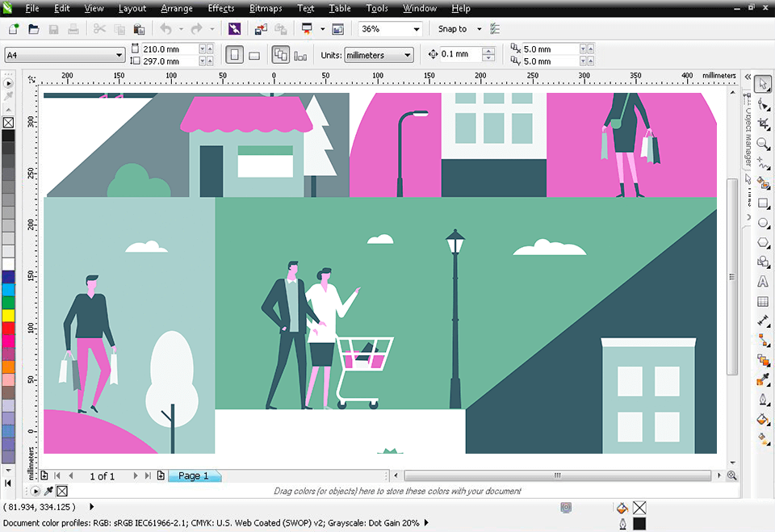This screenshot has width=775, height=532.
Task: Click the Import icon on the toolbar
Action: pos(259,29)
